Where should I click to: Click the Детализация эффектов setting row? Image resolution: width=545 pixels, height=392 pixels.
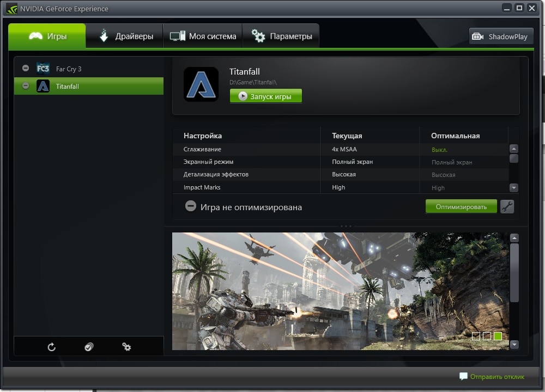(x=341, y=174)
